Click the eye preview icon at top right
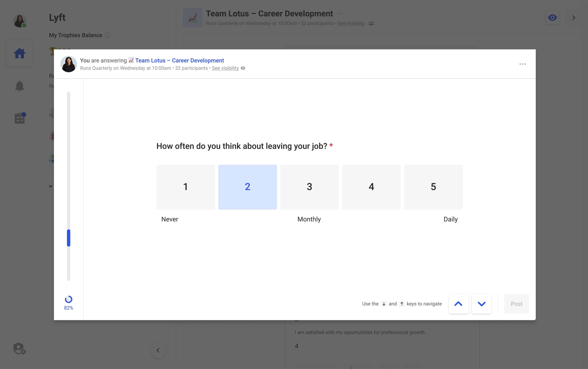The height and width of the screenshot is (369, 588). [x=553, y=17]
